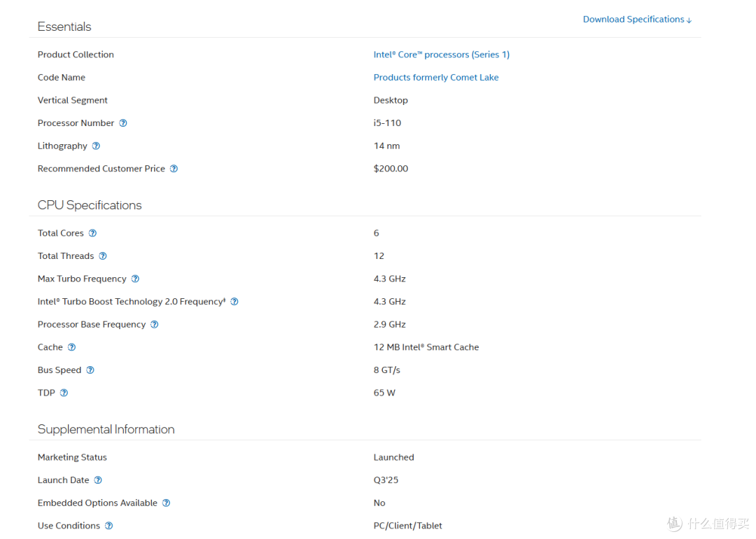Show help icon next to TDP

click(x=64, y=393)
